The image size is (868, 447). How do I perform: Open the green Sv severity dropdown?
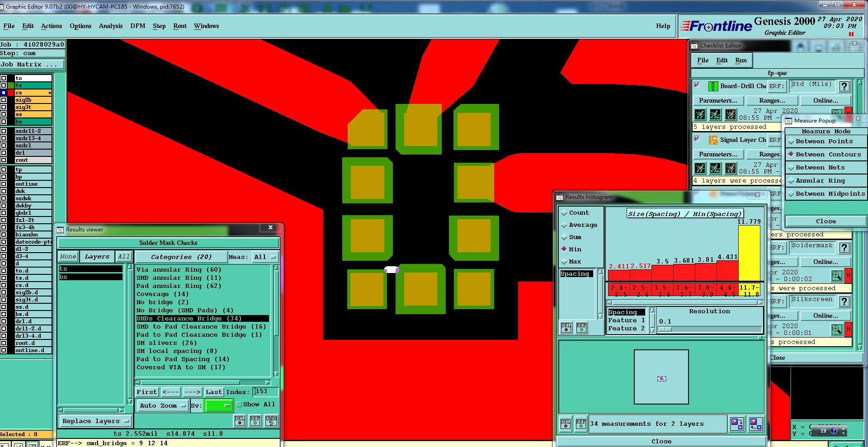click(219, 405)
